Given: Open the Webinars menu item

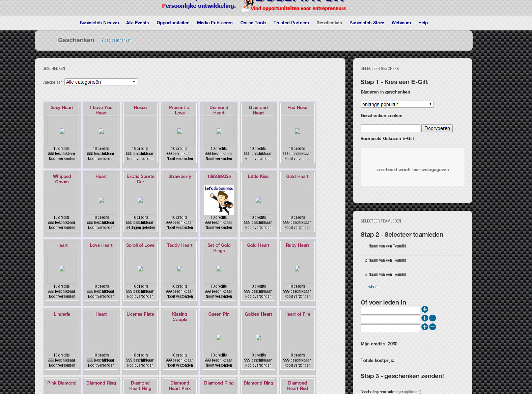Looking at the screenshot, I should click(401, 23).
